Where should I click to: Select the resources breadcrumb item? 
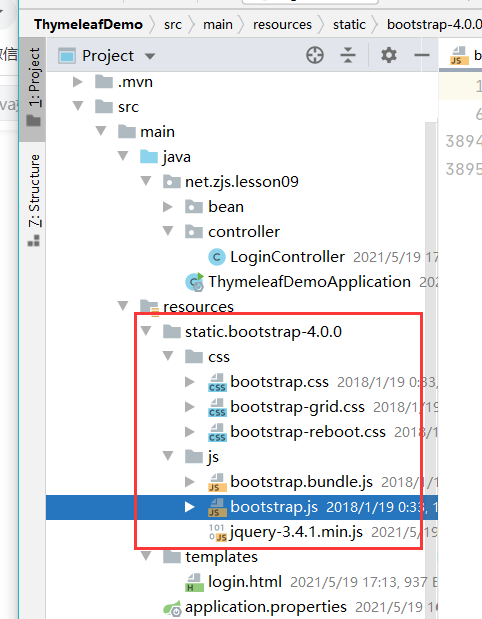point(282,25)
